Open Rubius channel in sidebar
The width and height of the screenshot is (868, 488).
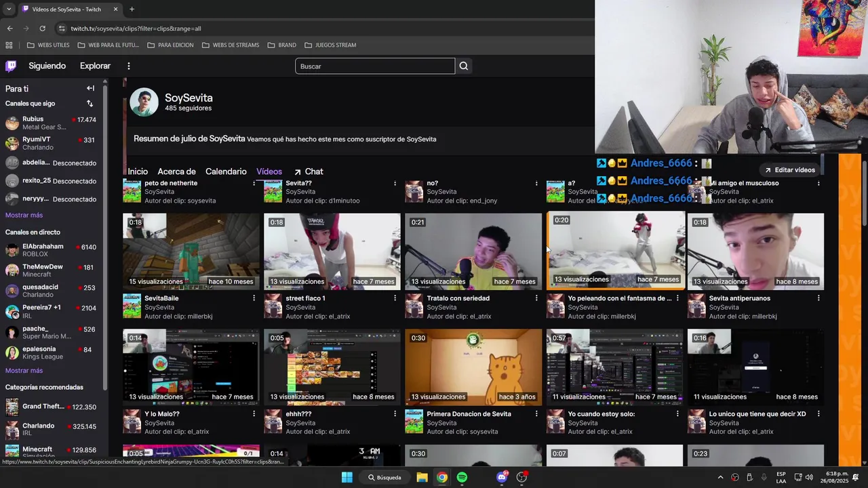(51, 123)
